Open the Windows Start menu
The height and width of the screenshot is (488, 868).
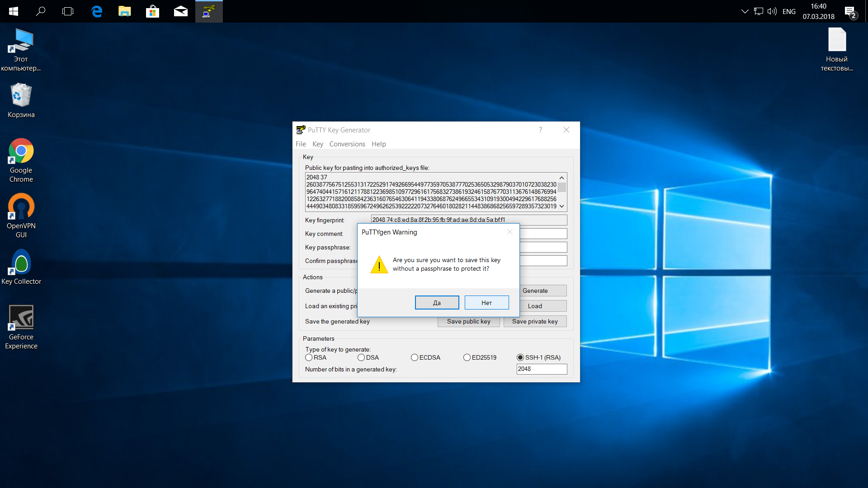14,11
